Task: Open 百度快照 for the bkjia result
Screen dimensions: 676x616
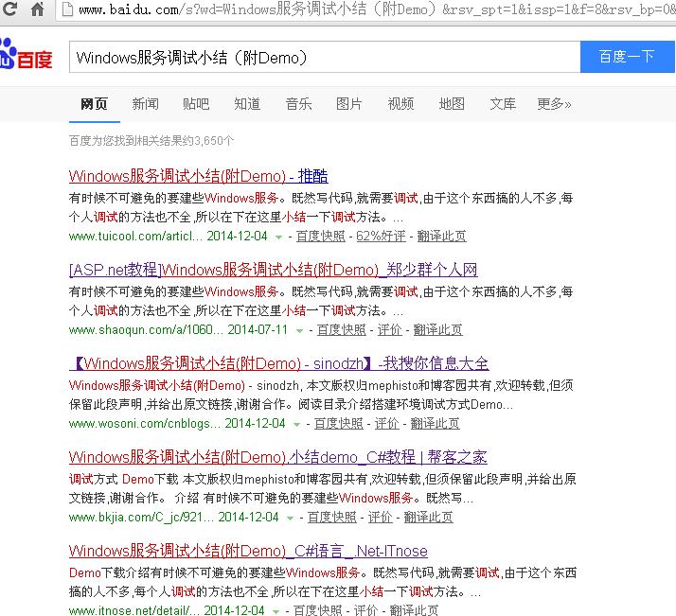Action: (332, 517)
